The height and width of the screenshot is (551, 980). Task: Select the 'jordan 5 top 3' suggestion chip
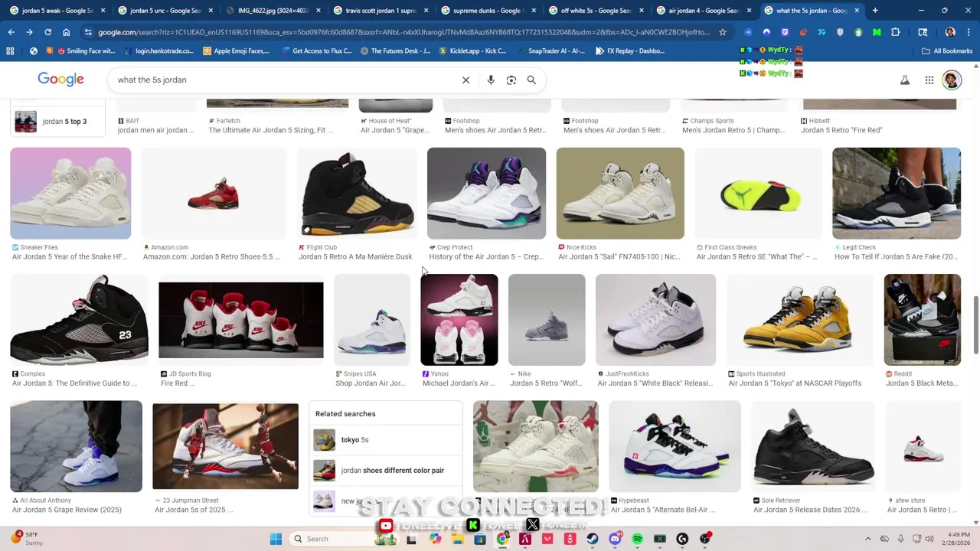[58, 121]
